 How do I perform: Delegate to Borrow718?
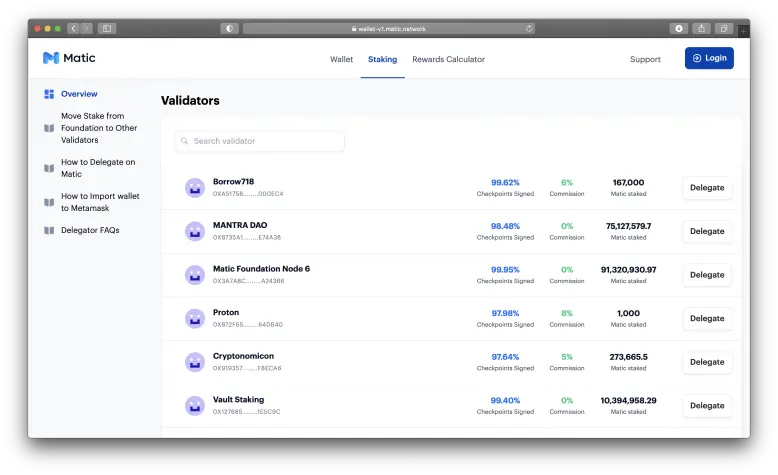[707, 188]
